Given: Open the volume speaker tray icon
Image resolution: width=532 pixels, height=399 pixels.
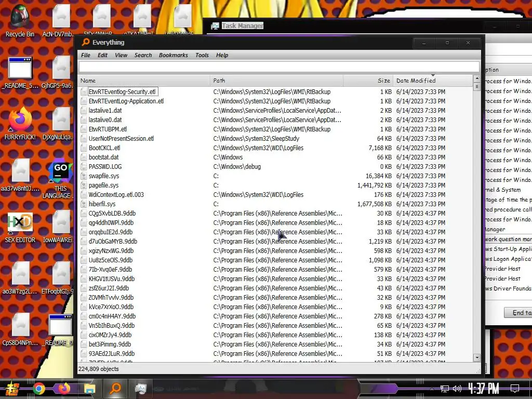Looking at the screenshot, I should click(457, 389).
